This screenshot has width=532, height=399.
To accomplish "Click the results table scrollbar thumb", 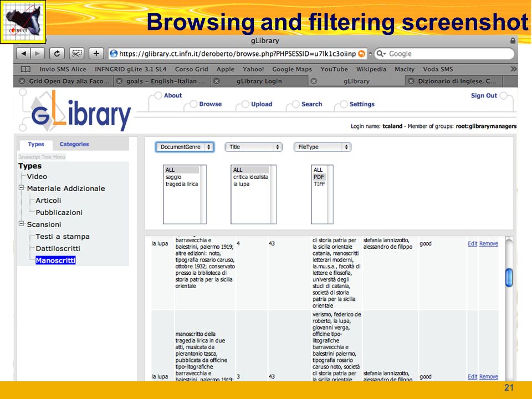I will coord(509,278).
